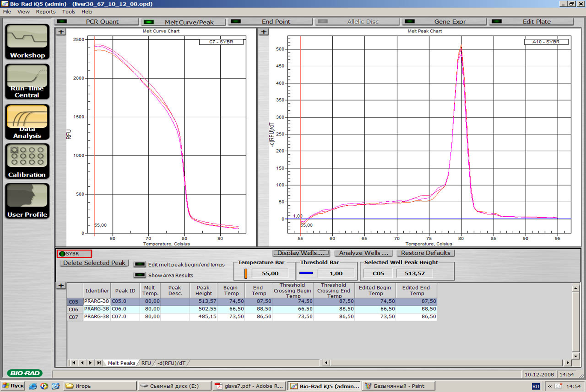This screenshot has height=392, width=586.
Task: Open glava7.pdf Adobe Reader taskbar item
Action: (x=249, y=386)
